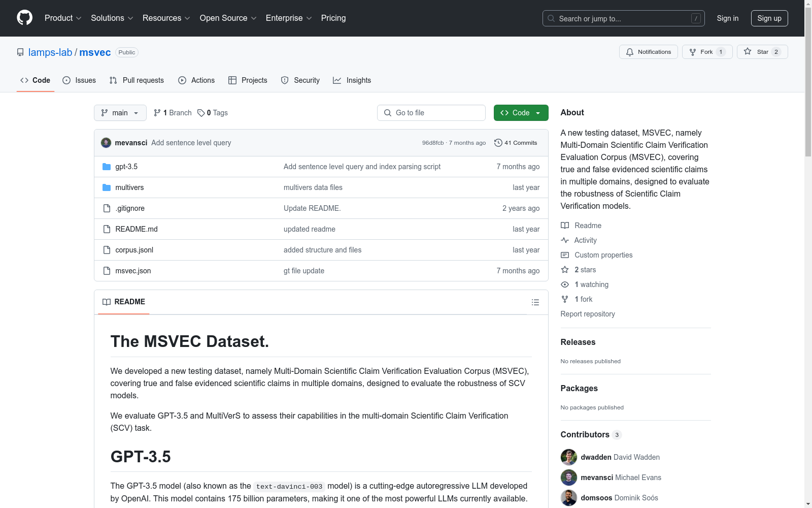Switch to the Issues tab
The image size is (812, 508).
pos(79,80)
